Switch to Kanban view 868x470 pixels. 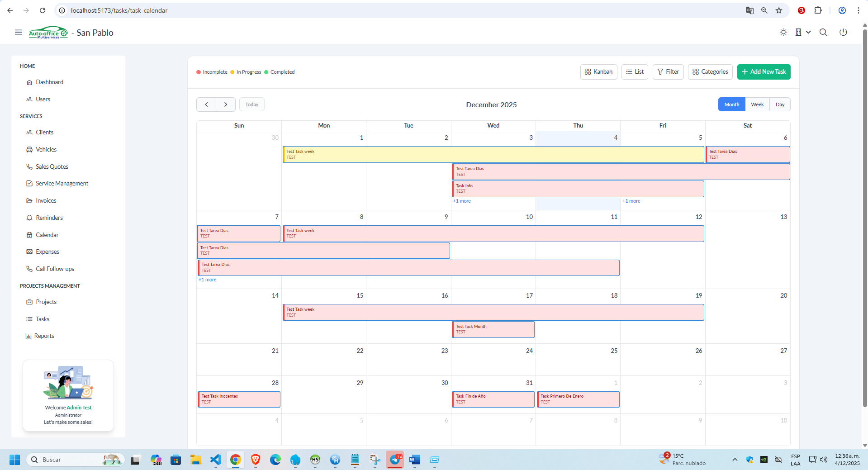(x=598, y=72)
